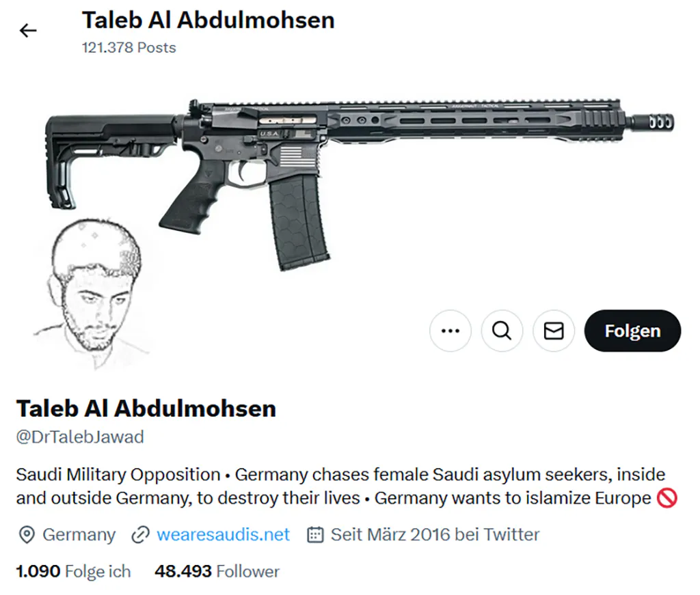700x595 pixels.
Task: Click the Saudi Military Opposition bio text
Action: [x=118, y=475]
